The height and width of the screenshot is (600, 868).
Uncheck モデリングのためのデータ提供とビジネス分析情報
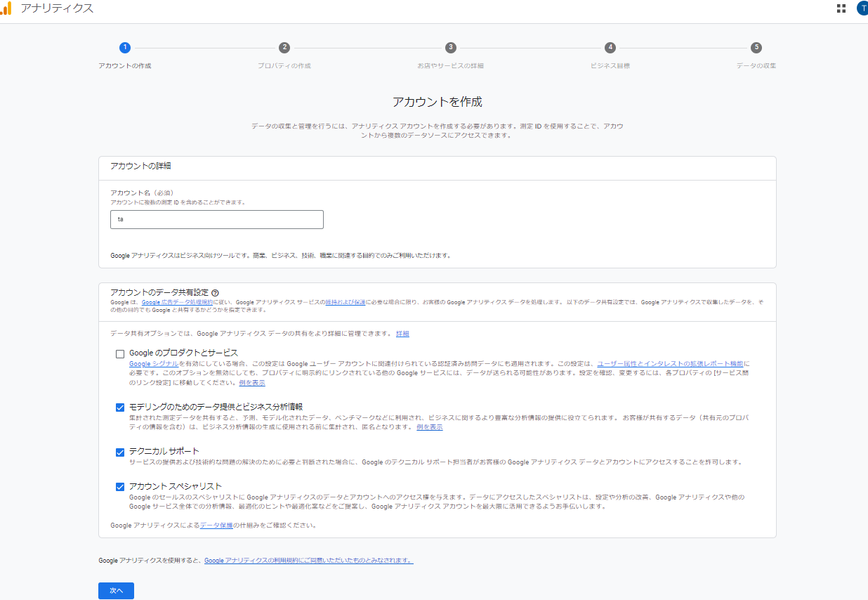coord(120,407)
